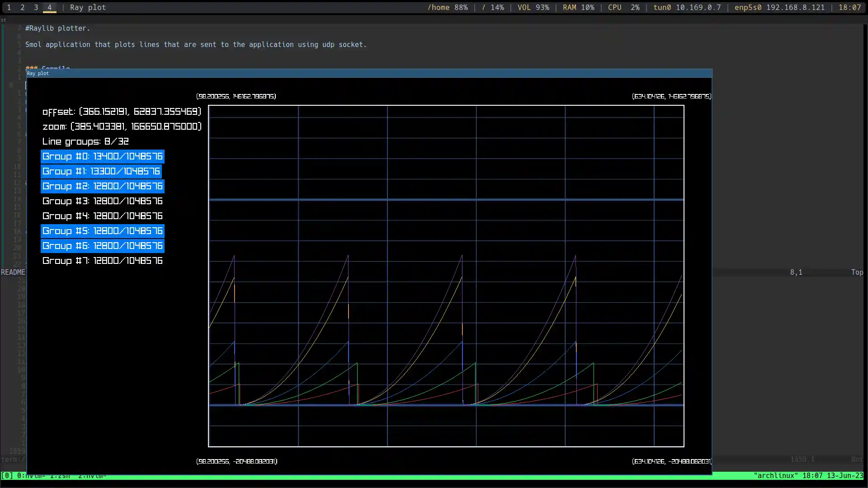Click the /home 88% disk indicator

click(447, 7)
